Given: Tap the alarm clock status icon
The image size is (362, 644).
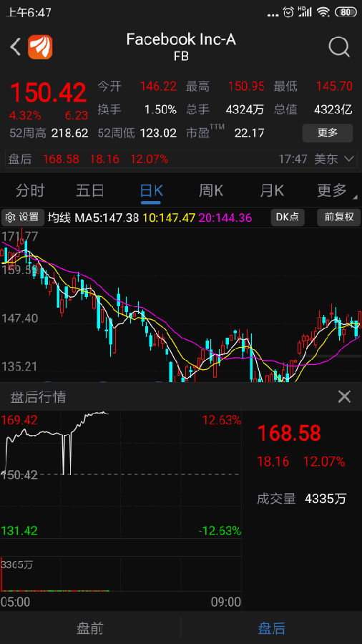Looking at the screenshot, I should coord(288,12).
